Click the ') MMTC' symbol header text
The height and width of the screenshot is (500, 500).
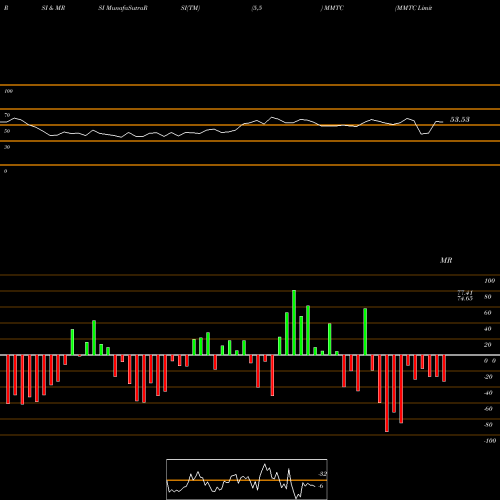332,8
